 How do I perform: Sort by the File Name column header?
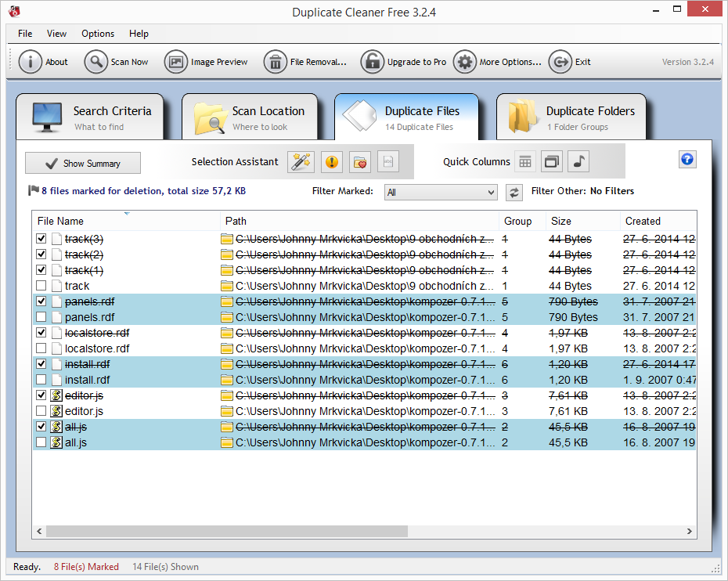pos(126,221)
